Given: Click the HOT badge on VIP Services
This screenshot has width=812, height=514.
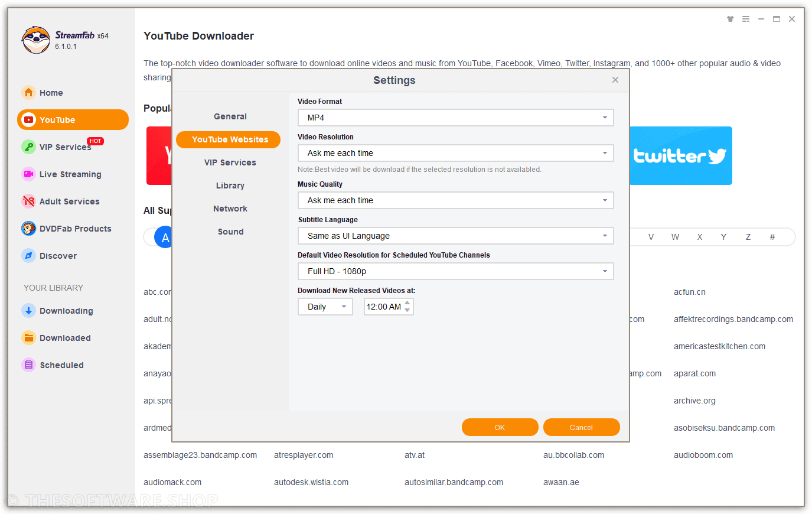Looking at the screenshot, I should point(95,141).
